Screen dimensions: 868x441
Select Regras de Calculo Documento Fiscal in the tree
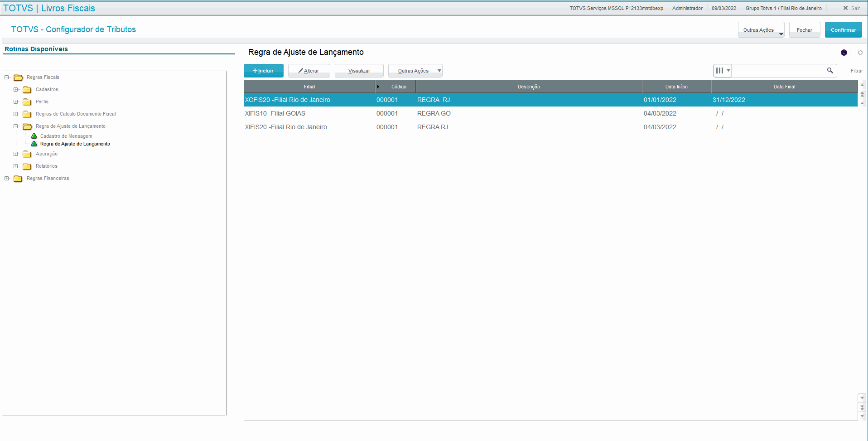coord(76,114)
